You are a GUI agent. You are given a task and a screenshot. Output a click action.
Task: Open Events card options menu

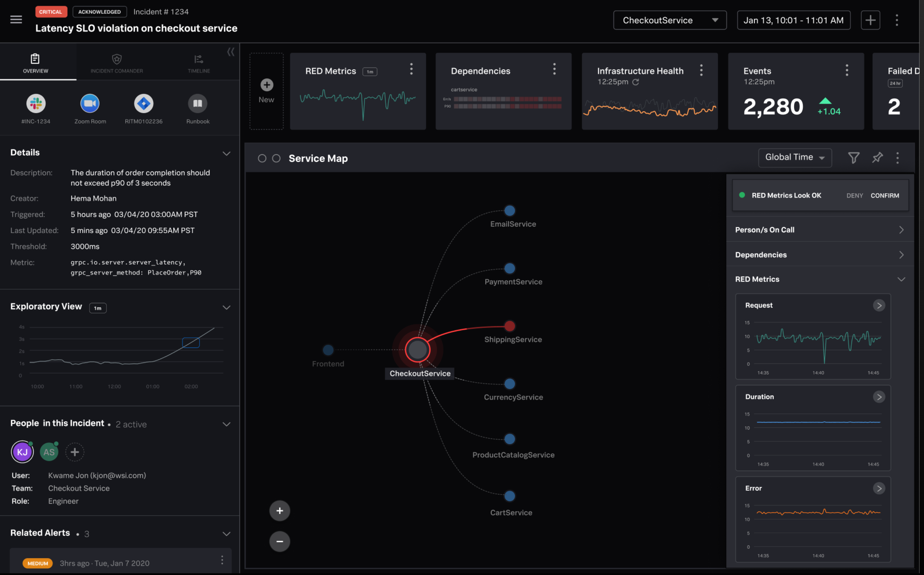847,70
